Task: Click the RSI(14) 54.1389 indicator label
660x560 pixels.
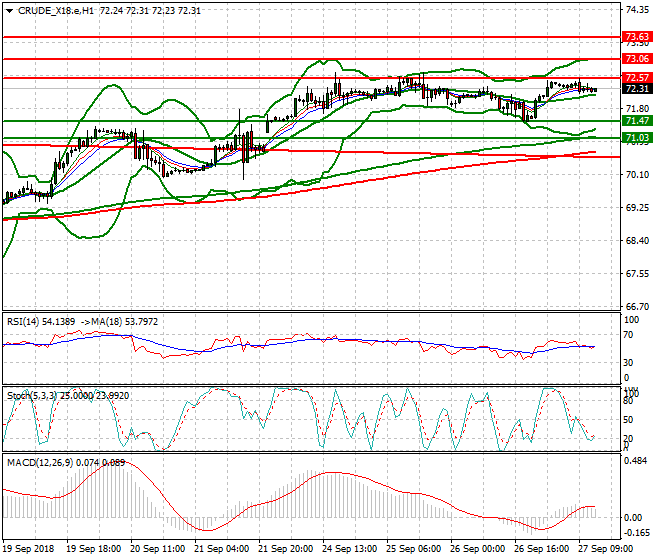Action: (x=41, y=322)
